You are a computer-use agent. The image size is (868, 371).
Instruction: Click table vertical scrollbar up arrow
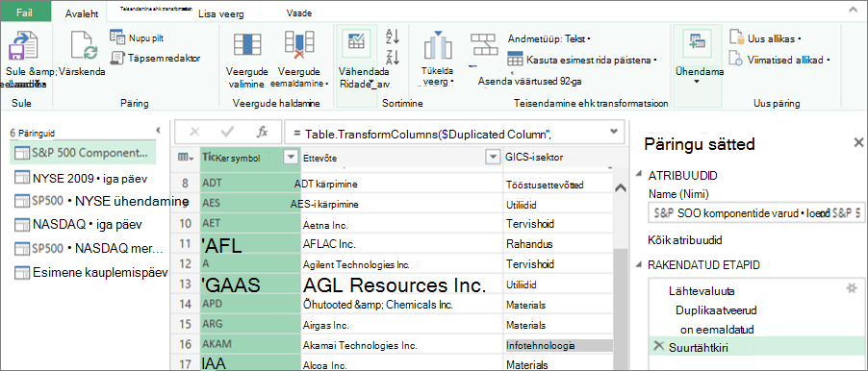621,188
